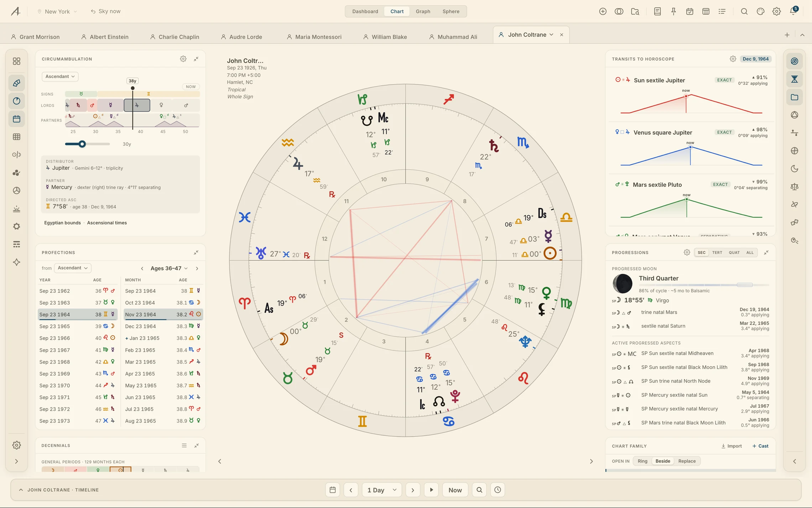Switch to the Dashboard view tab
Image resolution: width=812 pixels, height=508 pixels.
pyautogui.click(x=365, y=11)
